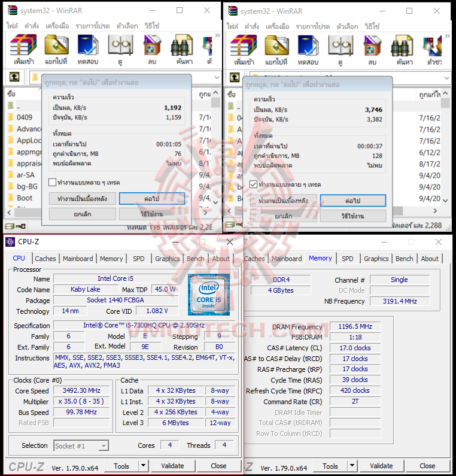This screenshot has width=456, height=476.
Task: Switch to SPD tab in right CPU-Z
Action: click(x=347, y=259)
